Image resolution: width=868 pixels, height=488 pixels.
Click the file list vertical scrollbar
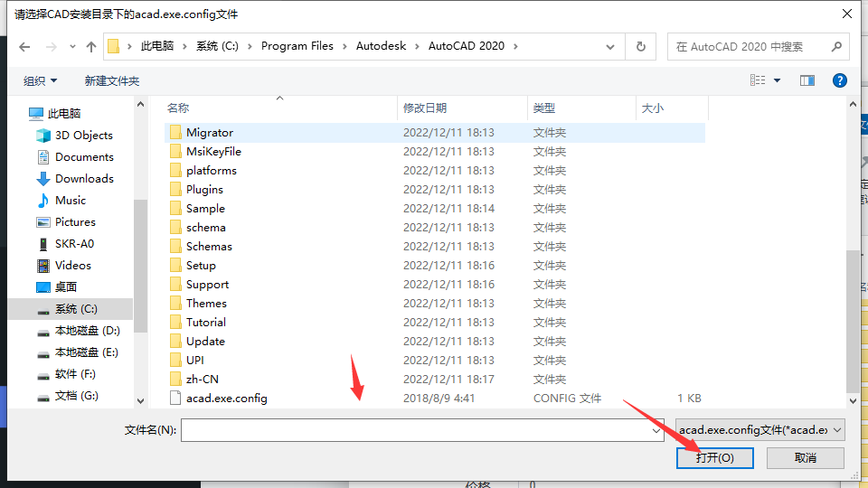854,316
